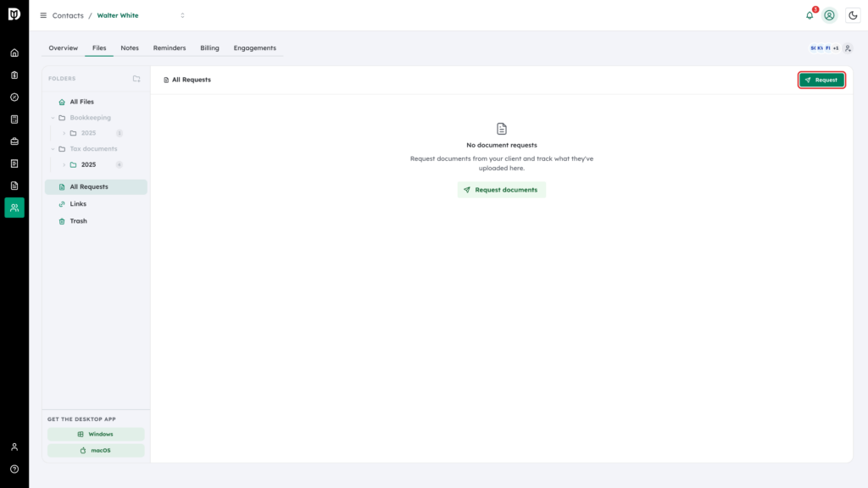Open the Contacts people icon in the sidebar

[14, 208]
